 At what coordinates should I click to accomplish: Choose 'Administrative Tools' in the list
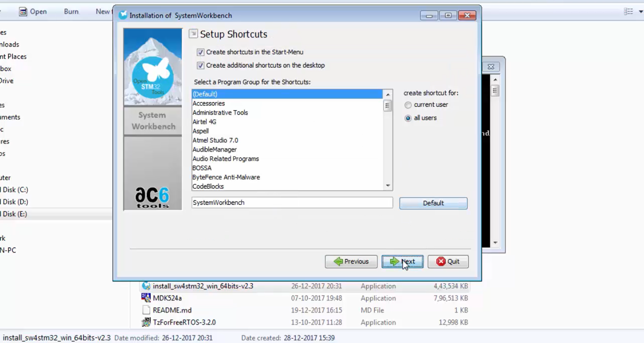coord(287,113)
